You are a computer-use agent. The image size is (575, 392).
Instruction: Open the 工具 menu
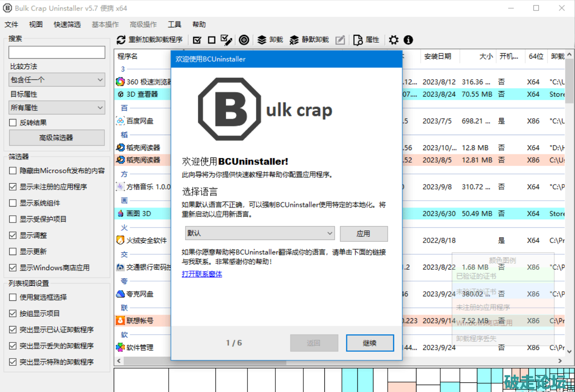click(174, 25)
